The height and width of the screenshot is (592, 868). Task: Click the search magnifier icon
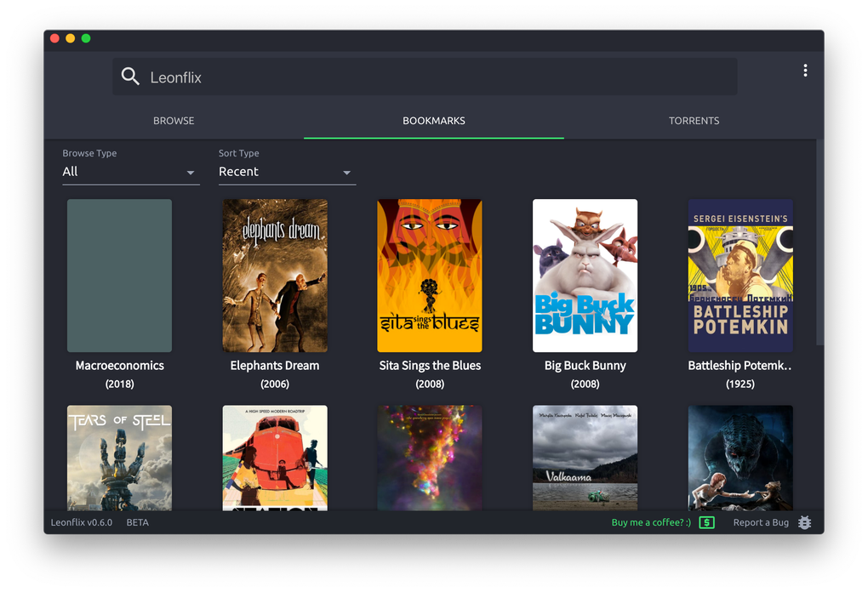(131, 77)
